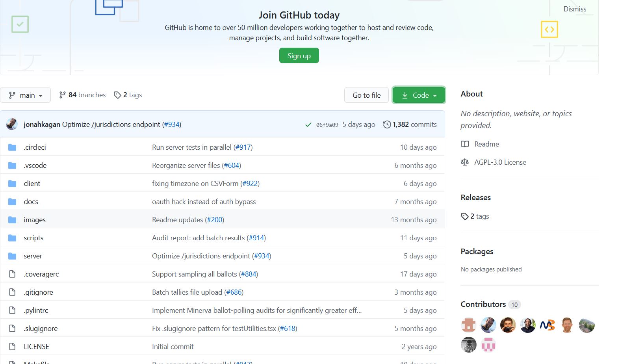Click the green Sign up button
Image resolution: width=618 pixels, height=364 pixels.
pyautogui.click(x=299, y=56)
